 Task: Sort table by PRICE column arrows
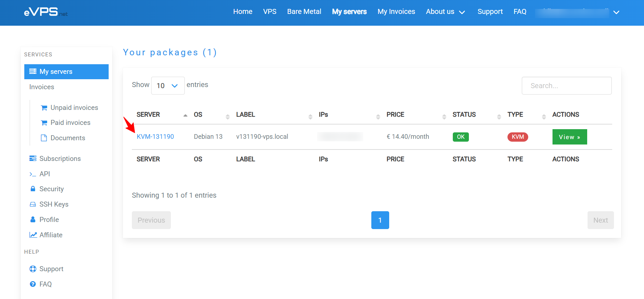click(x=444, y=117)
